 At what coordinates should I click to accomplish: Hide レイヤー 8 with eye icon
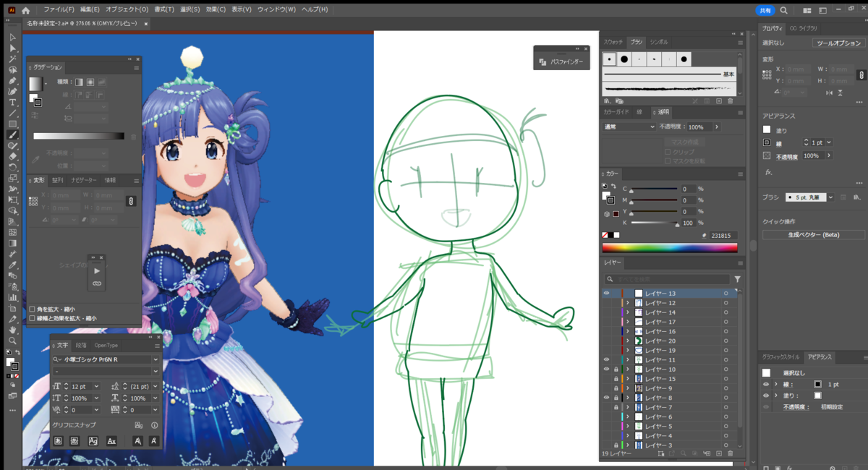[607, 398]
